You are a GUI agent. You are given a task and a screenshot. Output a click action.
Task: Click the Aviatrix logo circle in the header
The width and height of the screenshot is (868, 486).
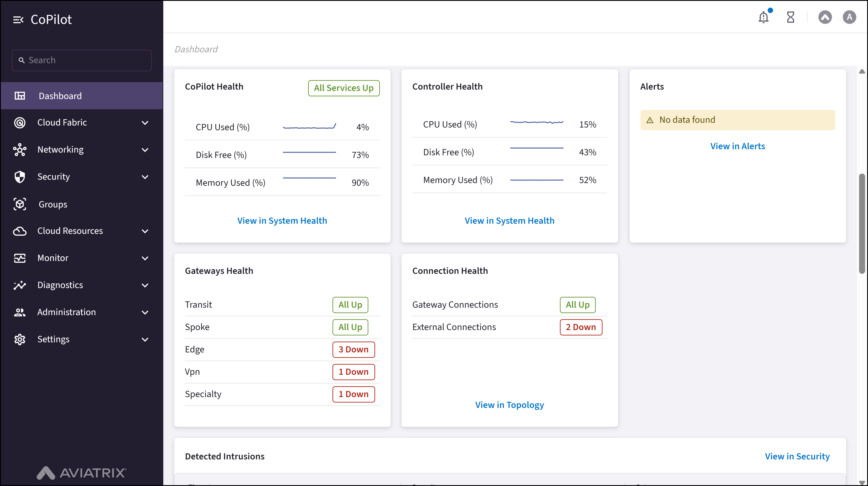click(825, 17)
